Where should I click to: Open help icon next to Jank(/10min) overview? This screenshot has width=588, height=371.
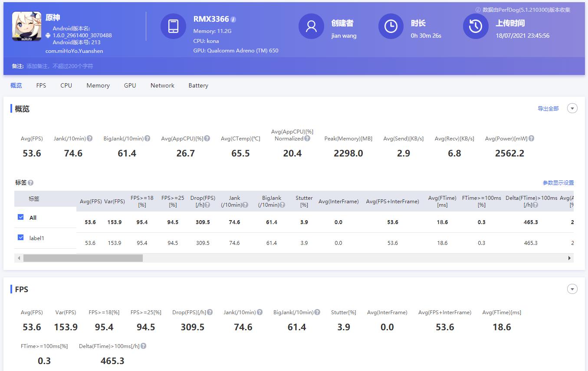[x=89, y=139]
